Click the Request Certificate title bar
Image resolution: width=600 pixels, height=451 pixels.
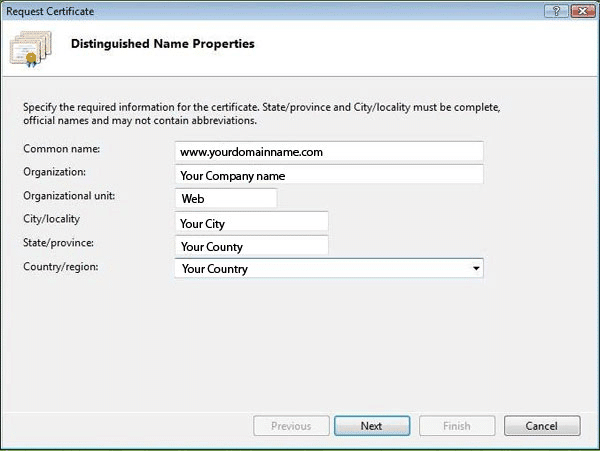coord(250,9)
